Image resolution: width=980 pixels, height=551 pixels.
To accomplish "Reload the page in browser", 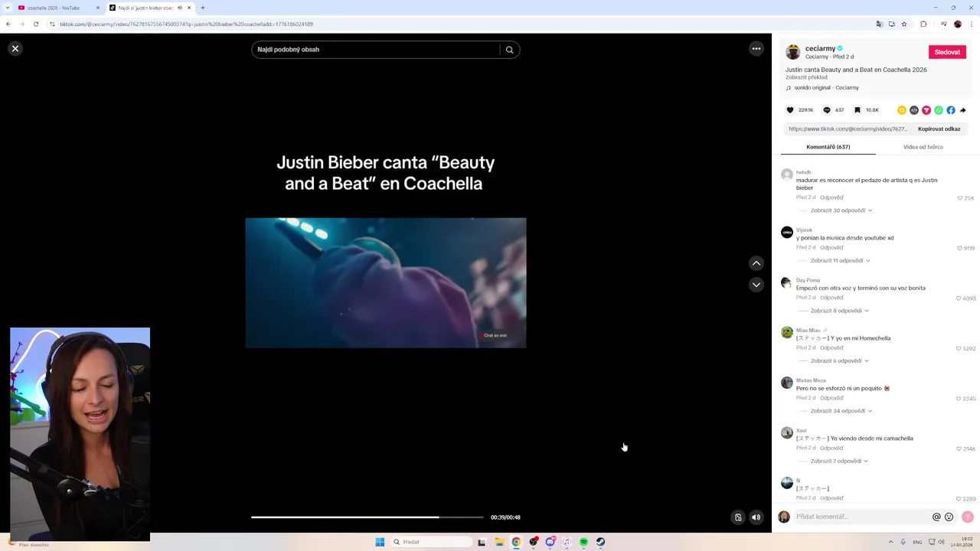I will pyautogui.click(x=35, y=24).
